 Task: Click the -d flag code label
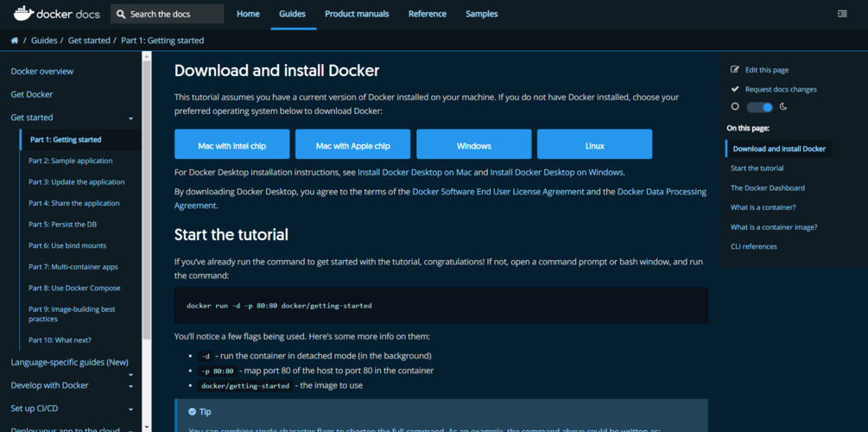click(x=206, y=356)
